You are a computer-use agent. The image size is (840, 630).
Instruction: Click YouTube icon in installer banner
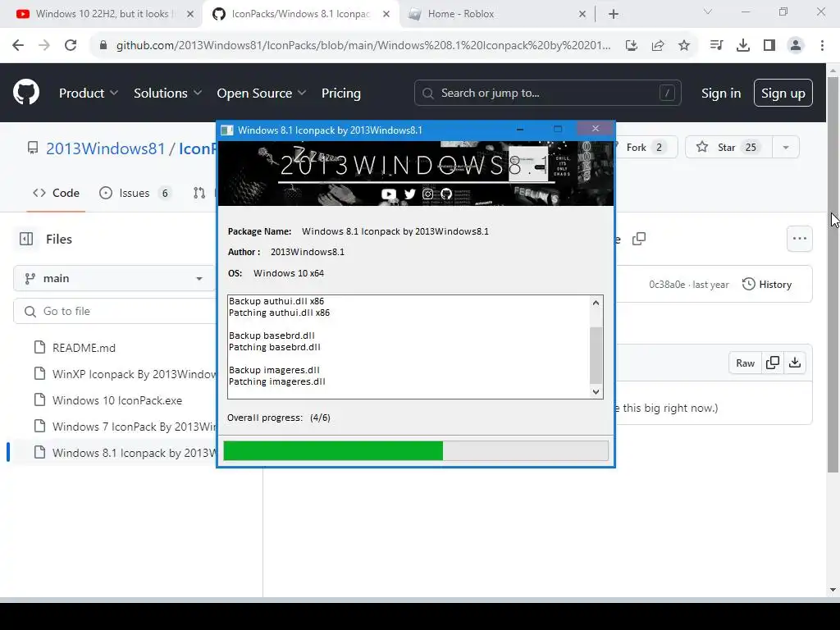pos(389,194)
